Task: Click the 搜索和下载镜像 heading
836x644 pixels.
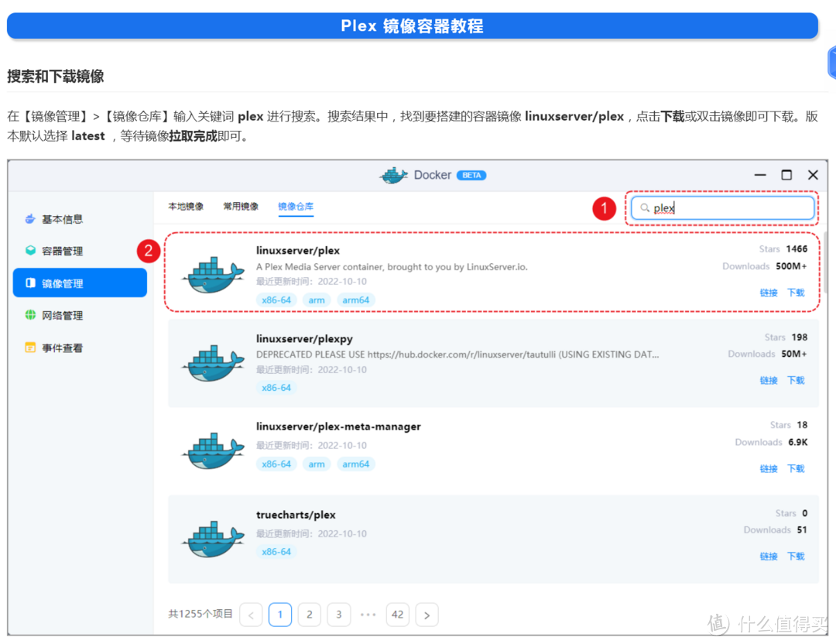Action: click(x=56, y=76)
